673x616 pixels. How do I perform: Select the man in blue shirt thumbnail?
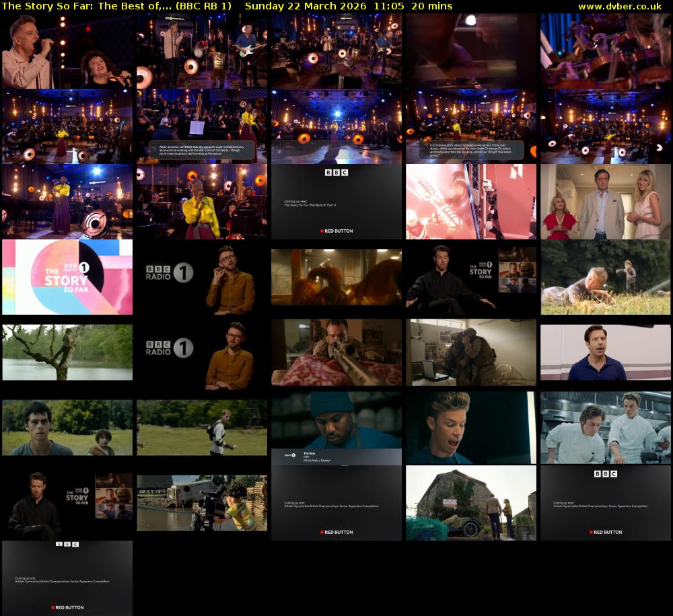coord(606,352)
